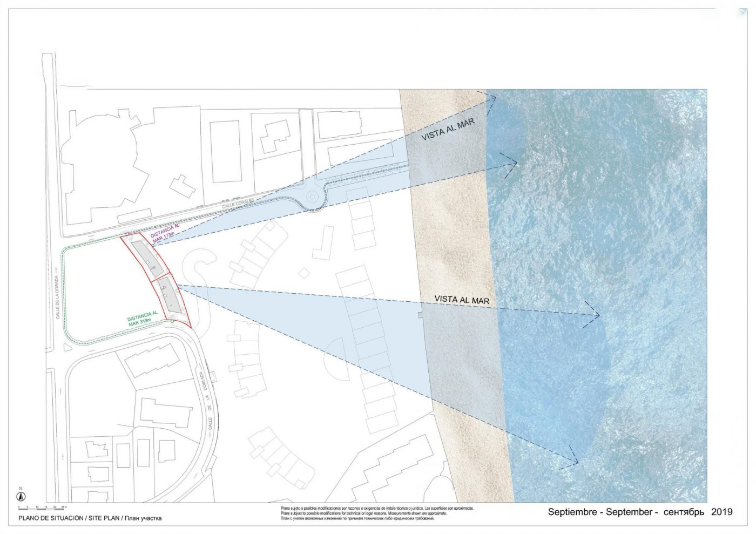Image resolution: width=756 pixels, height=534 pixels.
Task: Click the slanted upper "VISTA AL MAR" label
Action: click(x=448, y=130)
